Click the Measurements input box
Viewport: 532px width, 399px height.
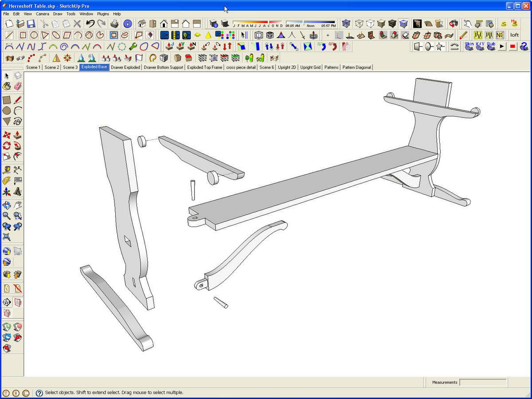(x=483, y=382)
